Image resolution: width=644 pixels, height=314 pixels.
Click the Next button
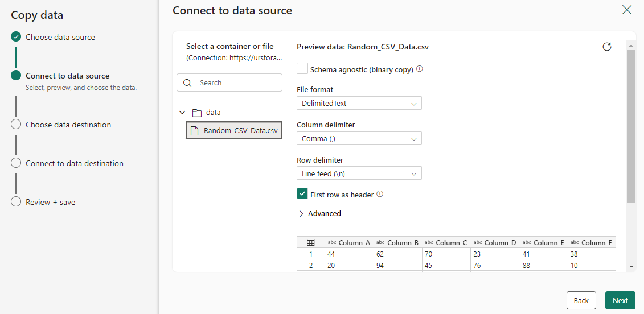(x=620, y=300)
